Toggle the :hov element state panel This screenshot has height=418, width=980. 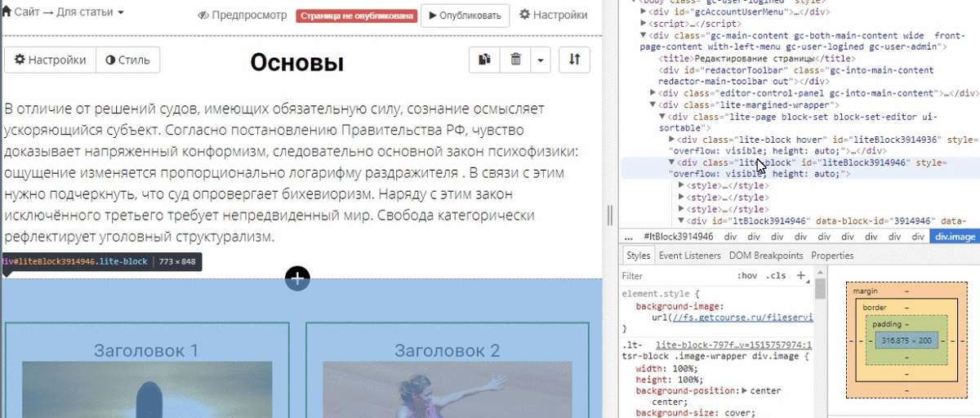747,276
